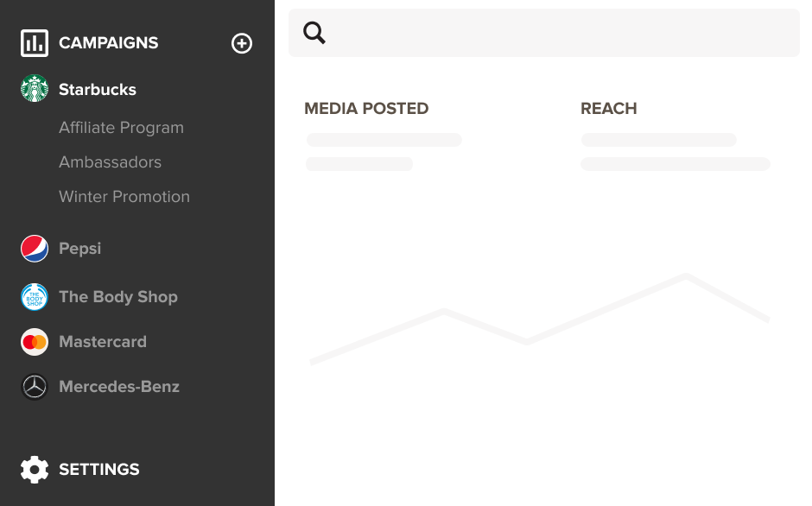Click the CAMPAIGNS heading text
Image resolution: width=812 pixels, height=506 pixels.
click(x=108, y=43)
